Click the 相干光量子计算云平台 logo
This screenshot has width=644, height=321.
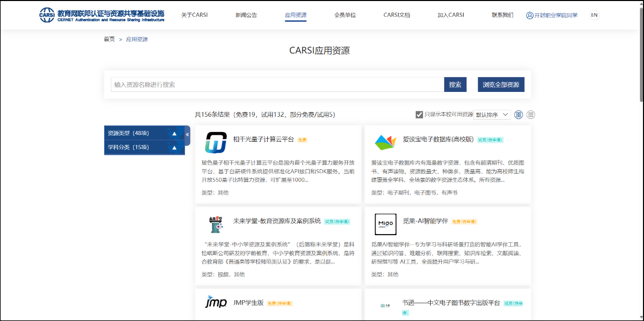216,143
